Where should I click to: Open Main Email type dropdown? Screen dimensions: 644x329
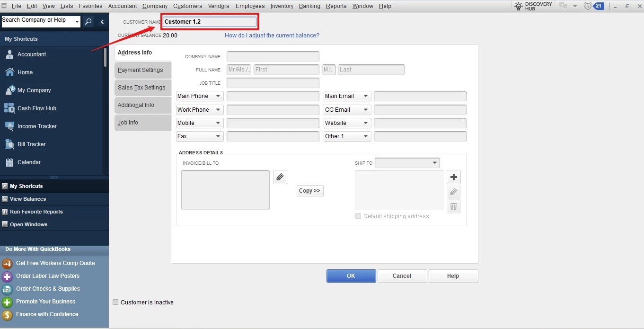[347, 96]
